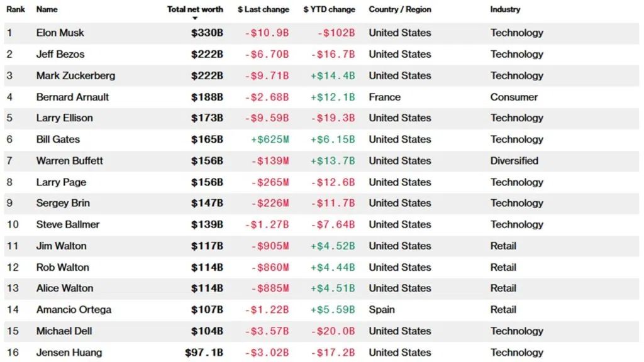Select the $330B net worth value

click(x=207, y=33)
